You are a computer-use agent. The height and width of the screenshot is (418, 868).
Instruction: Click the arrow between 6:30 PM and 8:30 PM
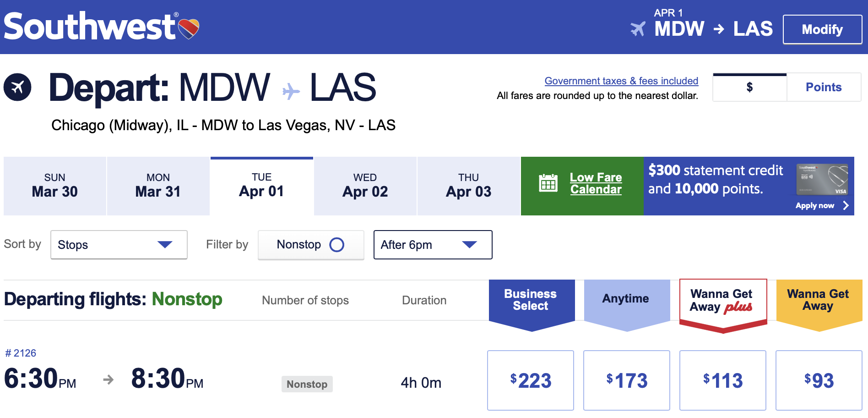tap(108, 380)
